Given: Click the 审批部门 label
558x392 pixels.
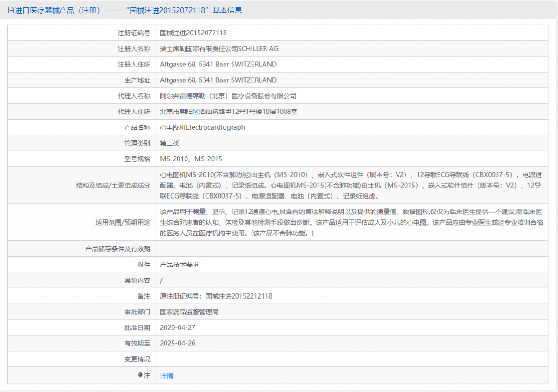Looking at the screenshot, I should coord(137,312).
